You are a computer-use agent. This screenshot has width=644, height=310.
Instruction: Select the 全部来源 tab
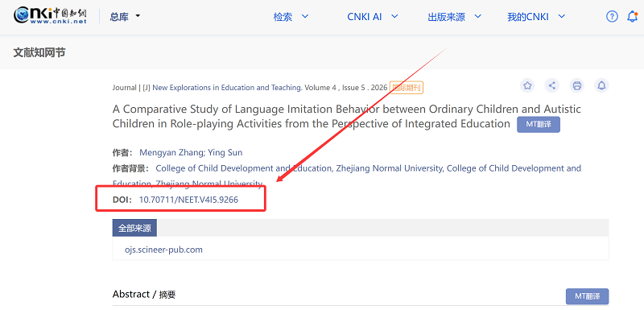coord(134,229)
